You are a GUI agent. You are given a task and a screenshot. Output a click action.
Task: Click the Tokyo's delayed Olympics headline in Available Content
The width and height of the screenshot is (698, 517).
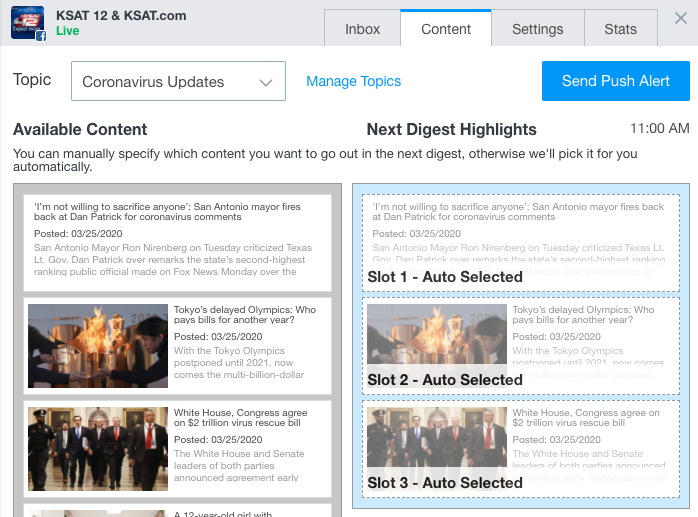coord(245,314)
